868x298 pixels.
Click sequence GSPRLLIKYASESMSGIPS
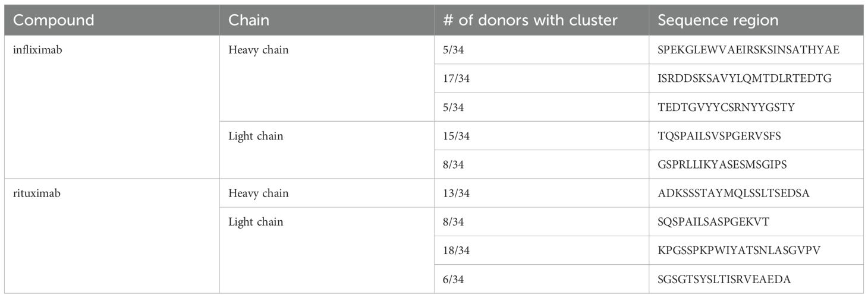pyautogui.click(x=722, y=164)
